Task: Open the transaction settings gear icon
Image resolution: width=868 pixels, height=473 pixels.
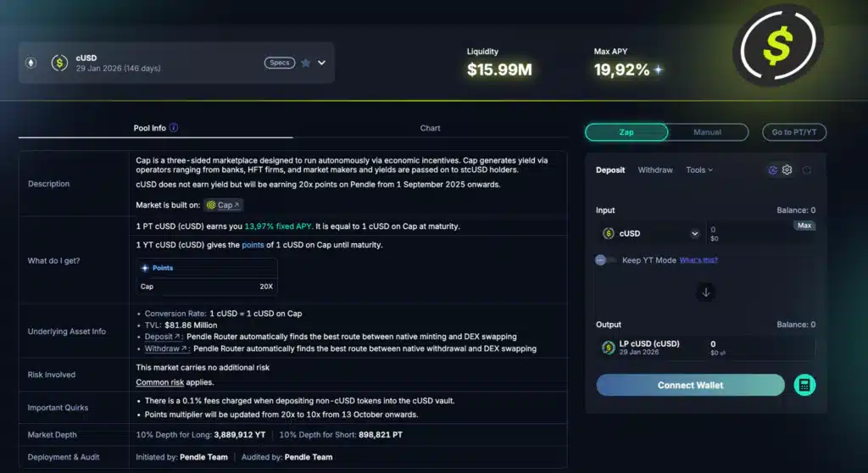Action: [x=787, y=170]
